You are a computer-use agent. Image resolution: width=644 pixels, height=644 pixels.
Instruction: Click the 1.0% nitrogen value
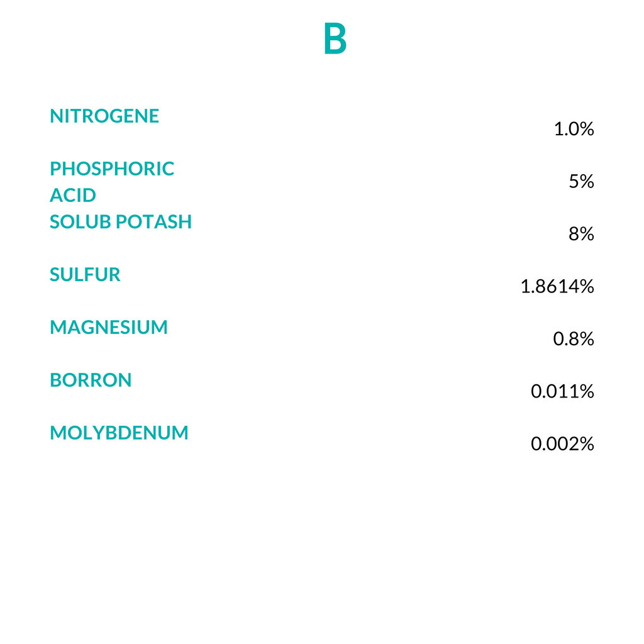point(574,129)
